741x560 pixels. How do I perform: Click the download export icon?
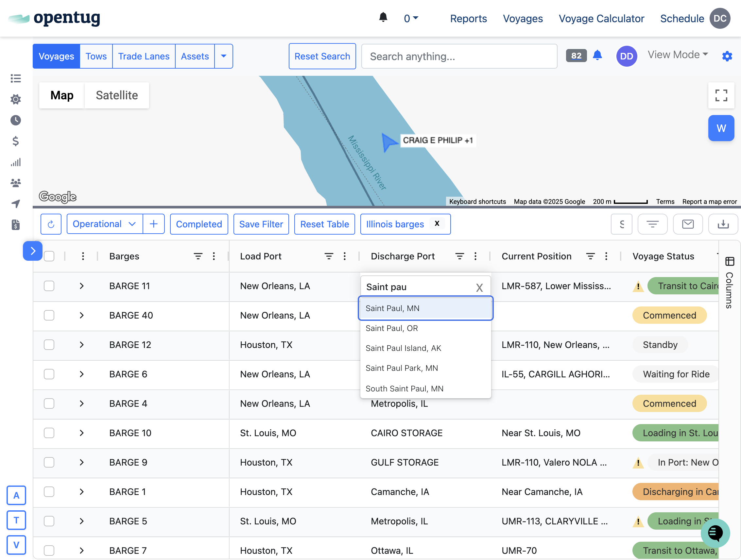click(x=723, y=224)
